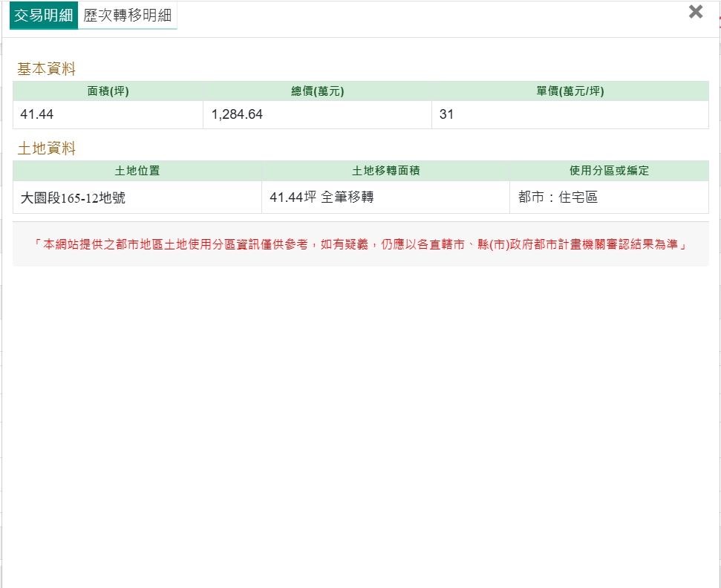Select the 大園段165-12地號 land location cell
Screen dimensions: 721x588
73,198
